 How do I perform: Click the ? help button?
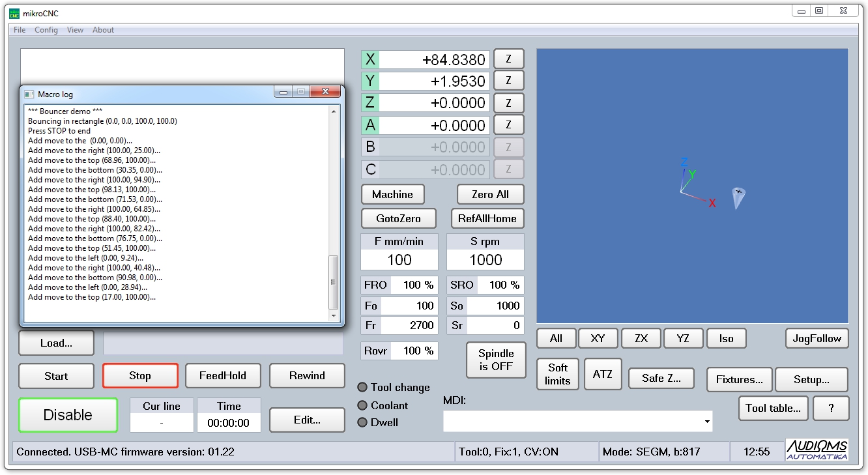[x=831, y=409]
